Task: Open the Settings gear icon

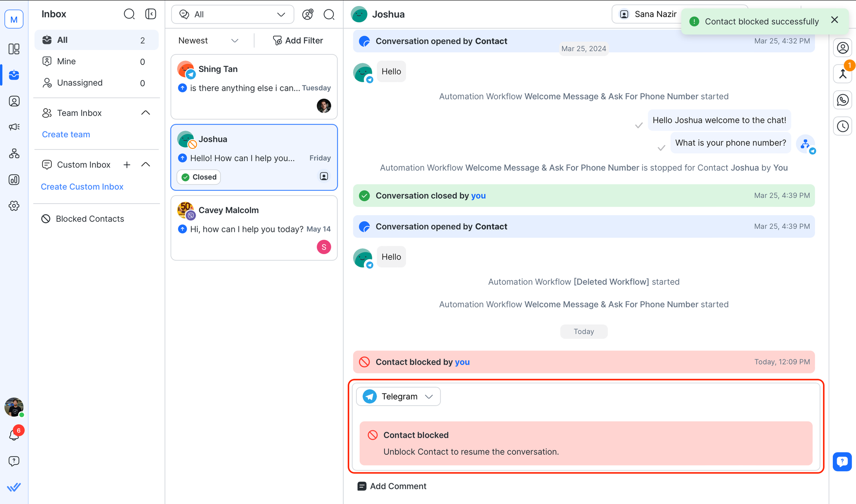Action: [14, 206]
